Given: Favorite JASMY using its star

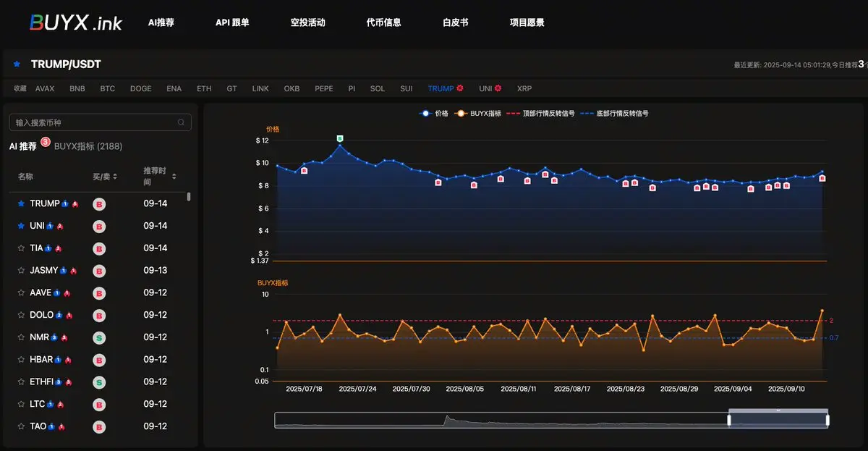Looking at the screenshot, I should coord(21,271).
